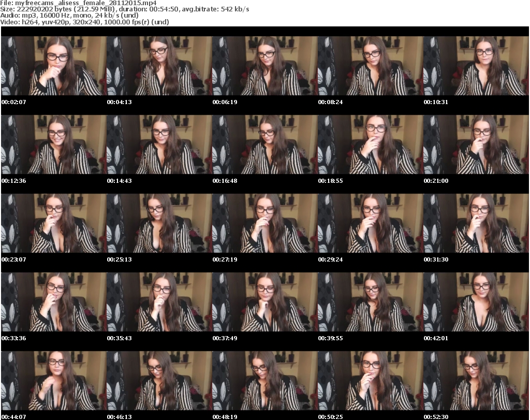
Task: Click the thumbnail timestamped 00:08:24
Action: click(370, 66)
